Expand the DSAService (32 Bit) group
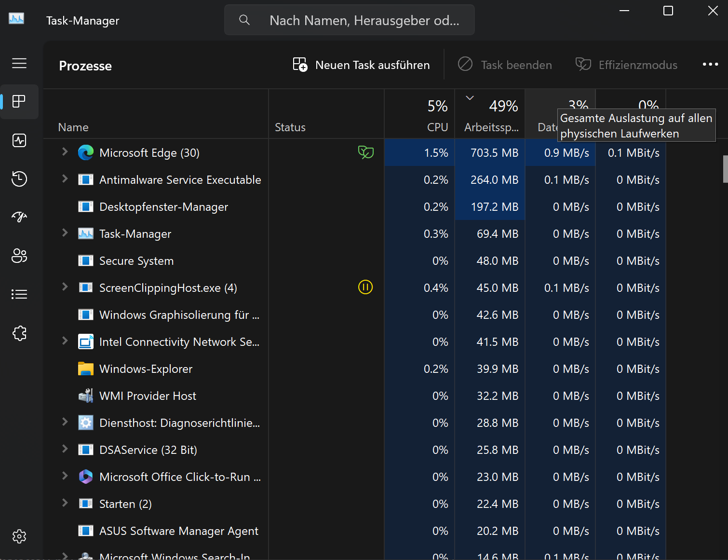Screen dimensions: 728x560 pos(65,449)
